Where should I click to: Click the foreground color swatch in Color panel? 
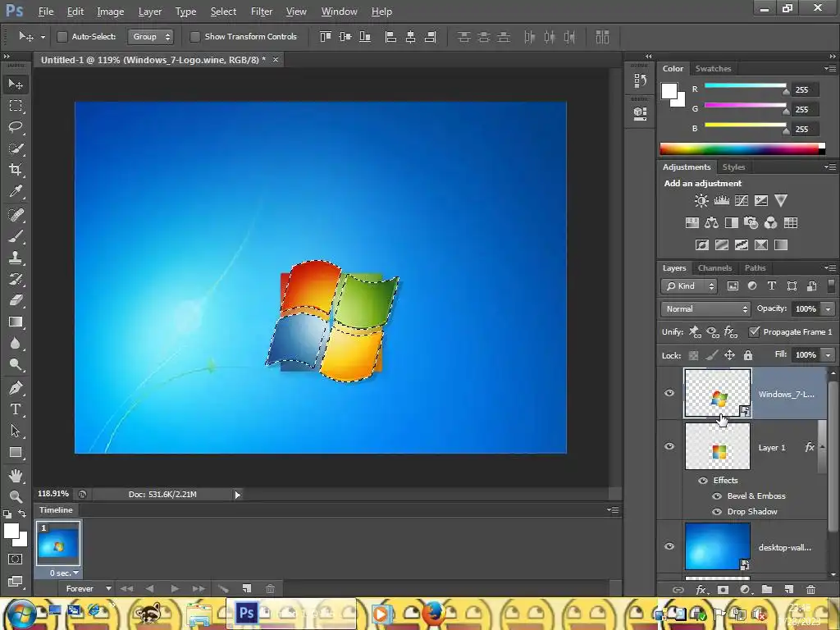tap(669, 91)
